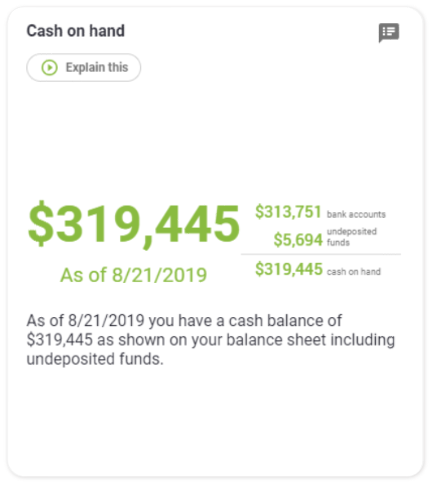Click the bank accounts label
This screenshot has width=432, height=485.
tap(356, 214)
